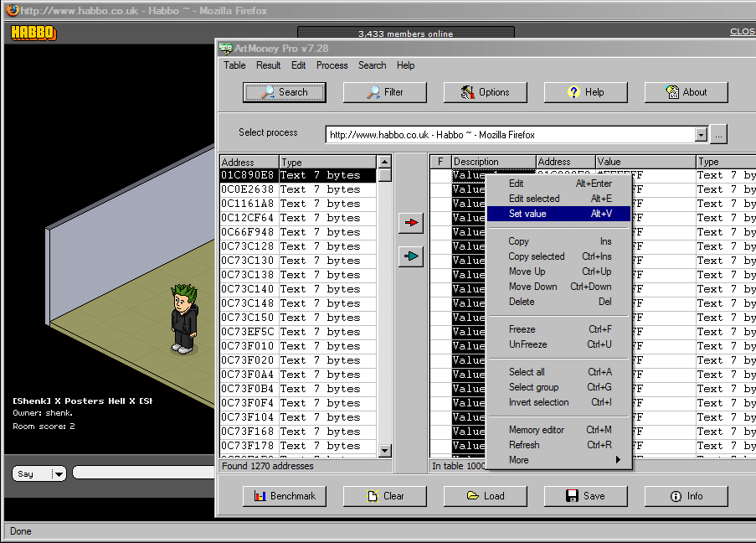
Task: Click the Habbo chat input field
Action: [x=144, y=472]
